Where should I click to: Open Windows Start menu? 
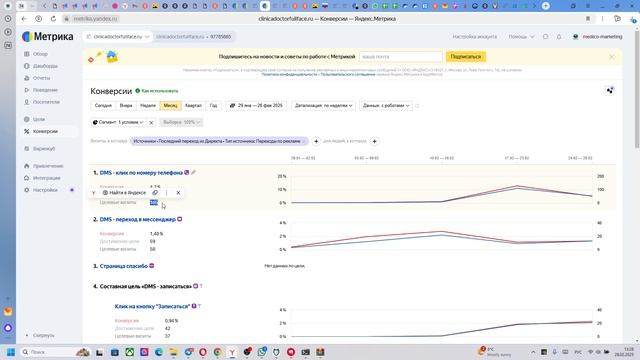pyautogui.click(x=11, y=352)
